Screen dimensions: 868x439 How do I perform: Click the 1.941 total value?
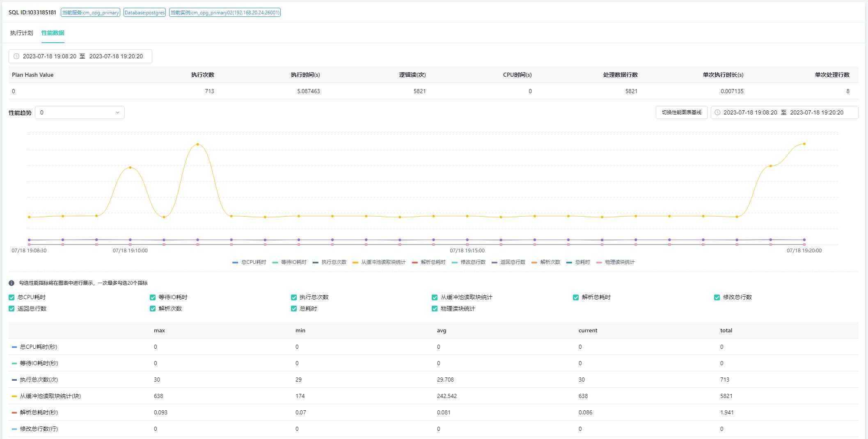727,412
